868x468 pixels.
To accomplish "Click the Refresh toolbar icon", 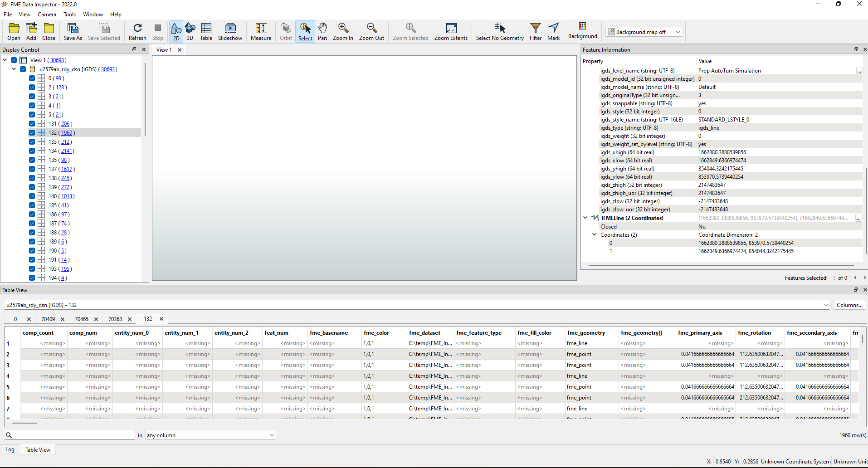I will point(137,32).
